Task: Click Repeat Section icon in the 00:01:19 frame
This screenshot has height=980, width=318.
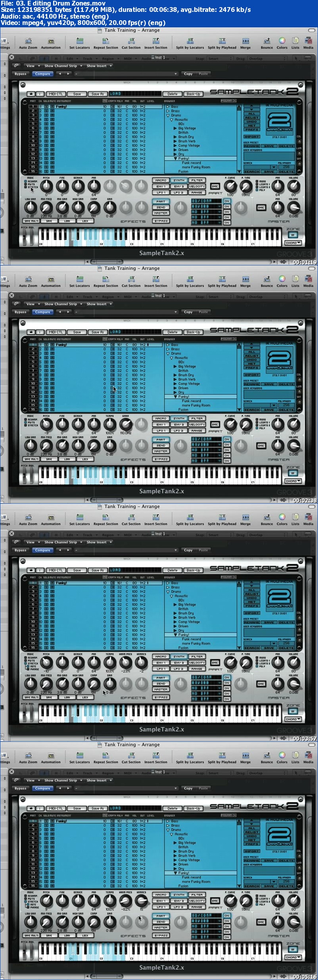Action: click(x=105, y=41)
